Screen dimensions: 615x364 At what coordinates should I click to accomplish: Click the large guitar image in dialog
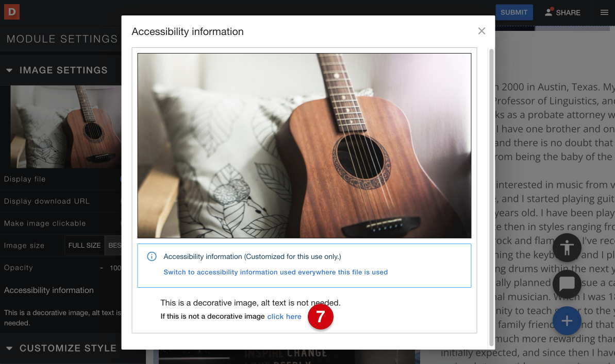pyautogui.click(x=304, y=146)
